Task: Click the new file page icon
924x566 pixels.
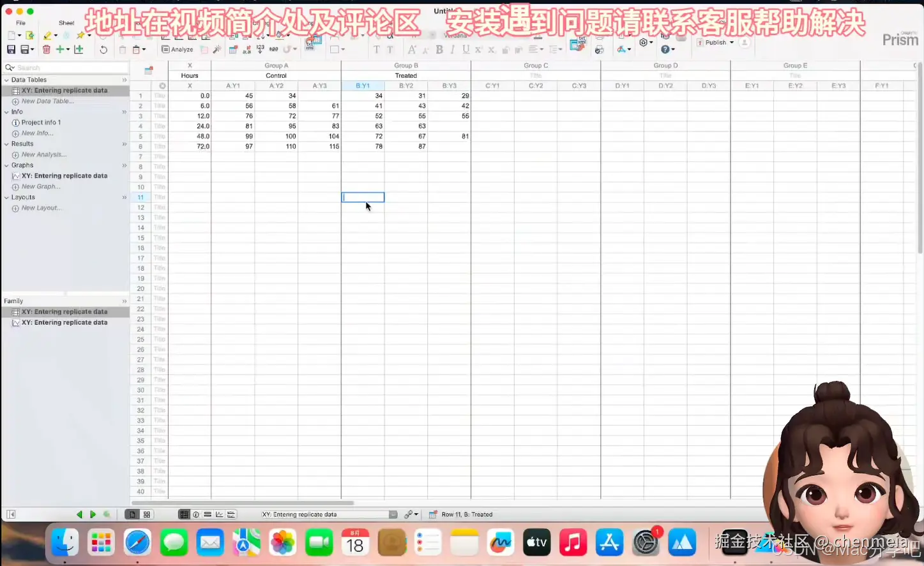Action: click(x=11, y=36)
